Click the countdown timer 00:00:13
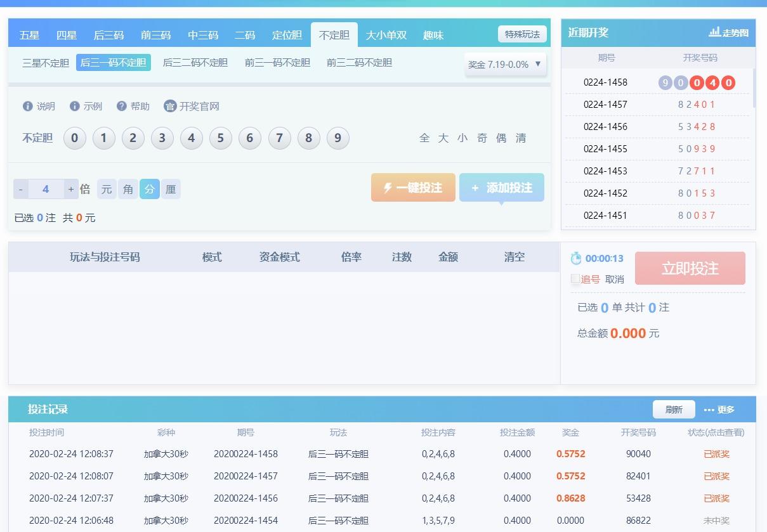The width and height of the screenshot is (767, 532). (x=604, y=258)
